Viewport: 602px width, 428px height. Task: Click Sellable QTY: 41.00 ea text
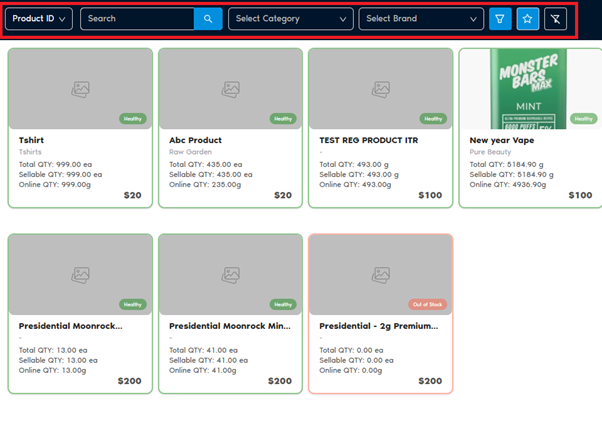(208, 360)
